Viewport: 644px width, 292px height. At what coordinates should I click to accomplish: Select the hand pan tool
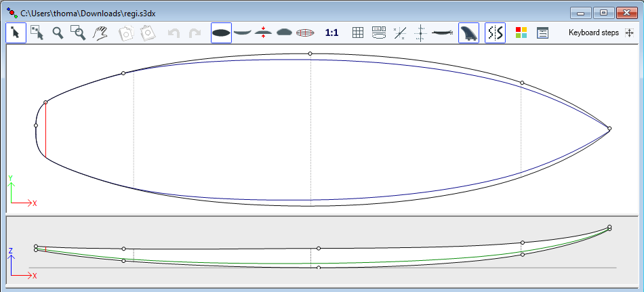[x=100, y=33]
